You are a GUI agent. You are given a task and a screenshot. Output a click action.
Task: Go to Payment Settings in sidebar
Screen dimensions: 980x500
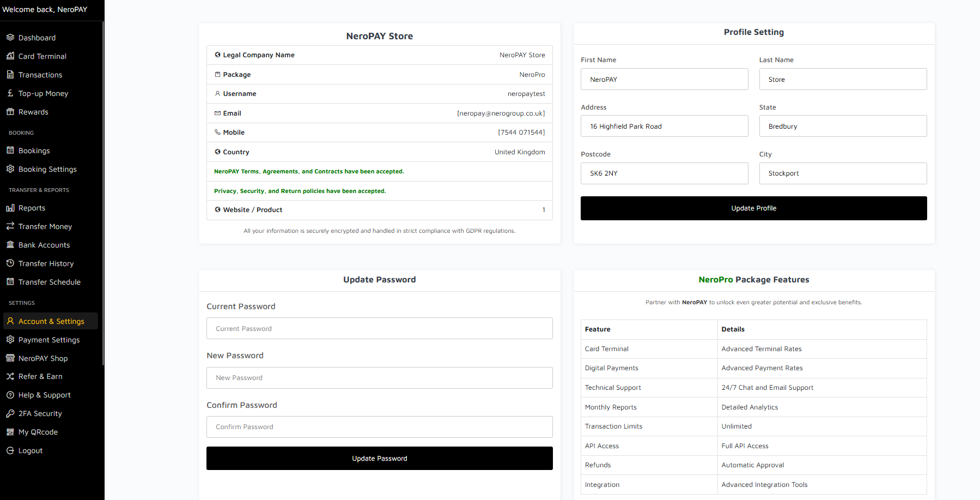[49, 340]
